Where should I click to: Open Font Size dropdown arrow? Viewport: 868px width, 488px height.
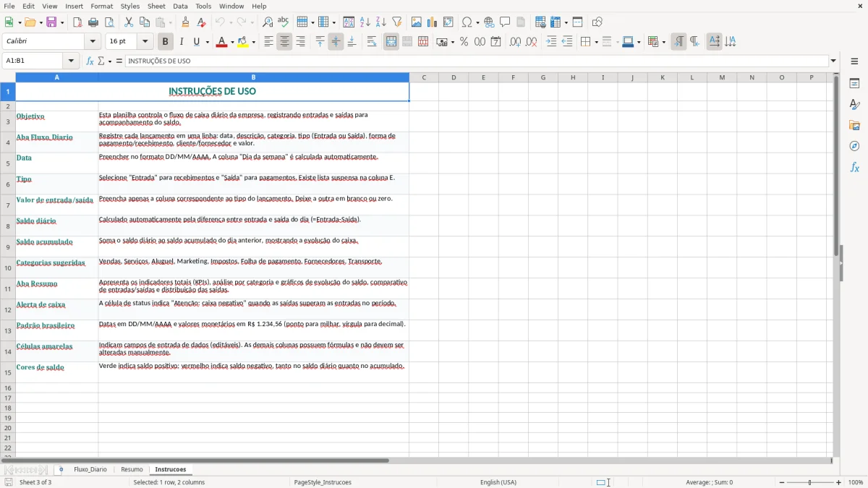coord(145,42)
